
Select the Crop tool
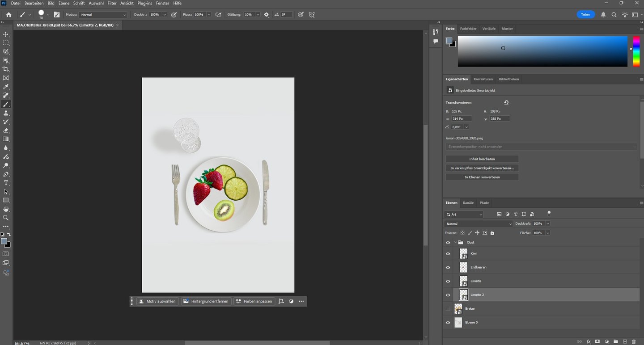click(6, 69)
